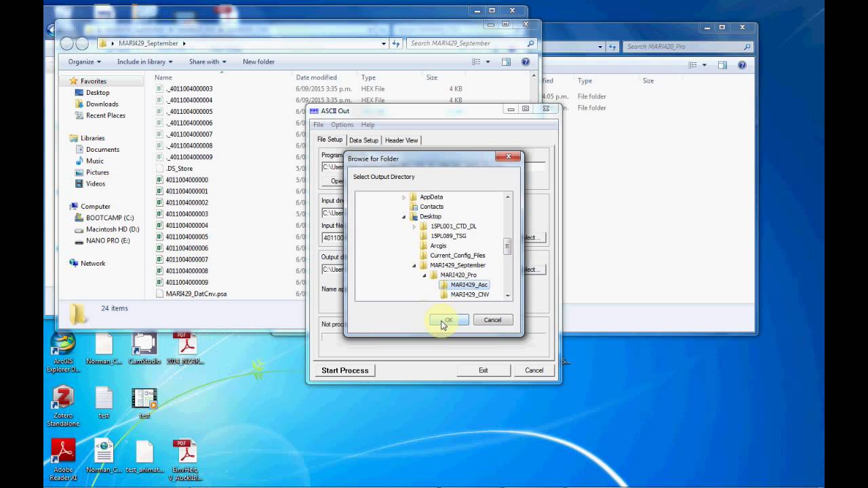Click Exit in ASCII Out window
Screen dimensions: 868x488
tap(483, 370)
